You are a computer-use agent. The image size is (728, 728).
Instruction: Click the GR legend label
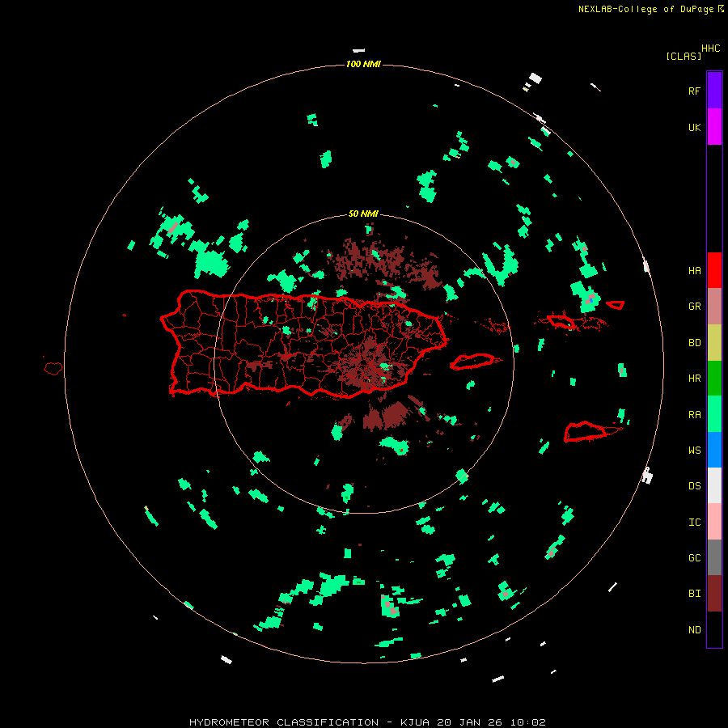tap(694, 307)
